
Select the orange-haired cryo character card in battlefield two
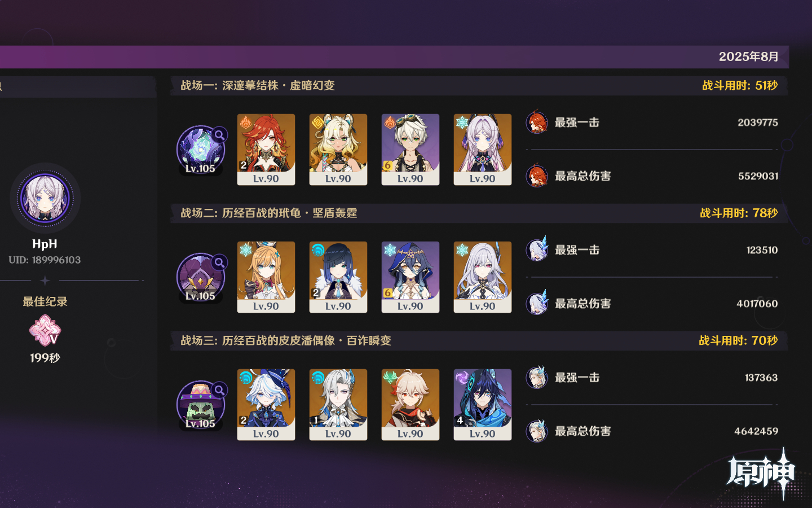click(266, 277)
